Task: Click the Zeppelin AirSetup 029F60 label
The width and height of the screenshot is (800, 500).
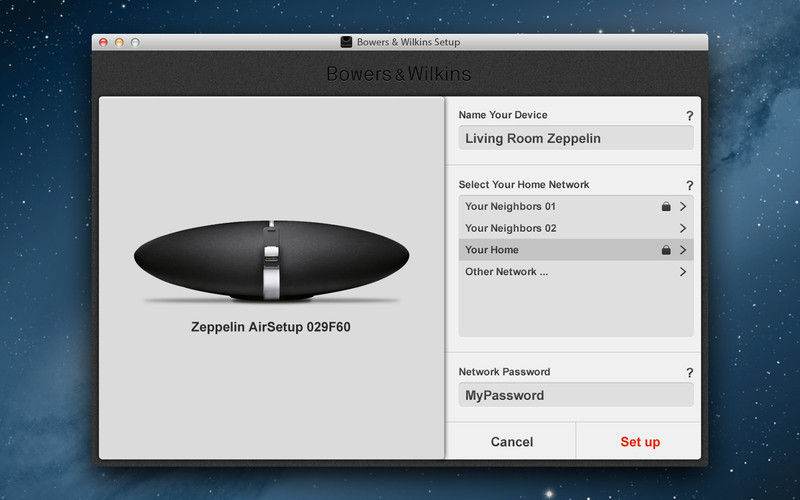Action: point(270,327)
